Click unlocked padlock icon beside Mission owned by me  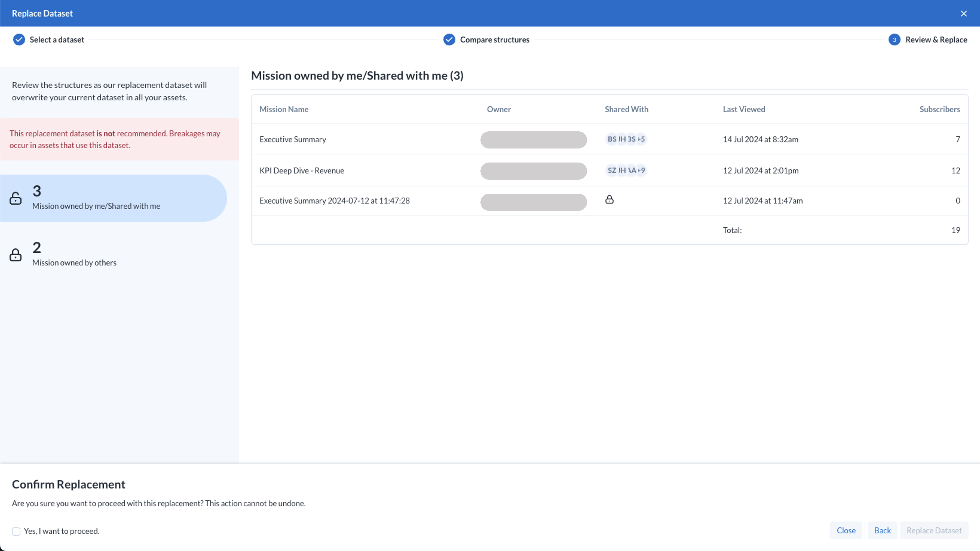click(16, 198)
